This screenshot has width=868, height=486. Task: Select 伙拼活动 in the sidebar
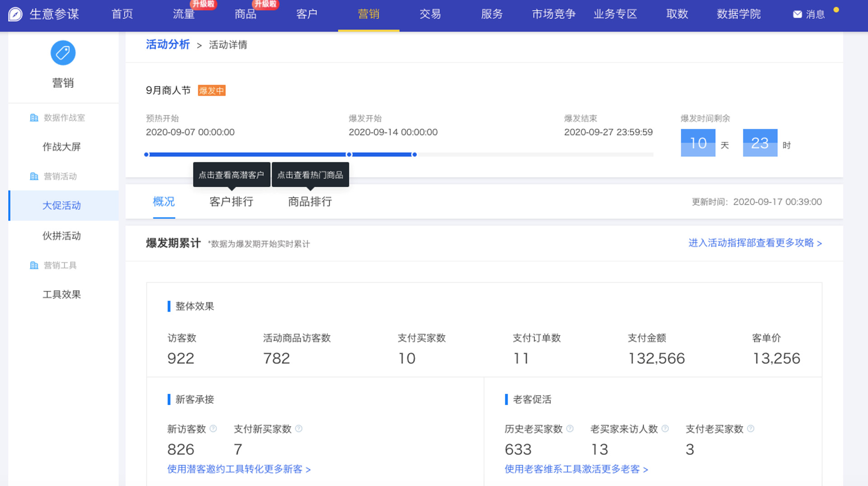(61, 236)
